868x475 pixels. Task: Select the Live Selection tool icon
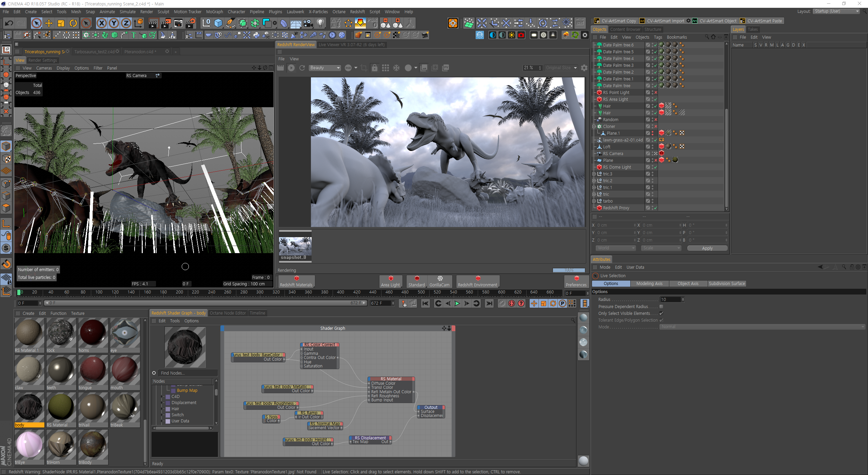tap(37, 23)
